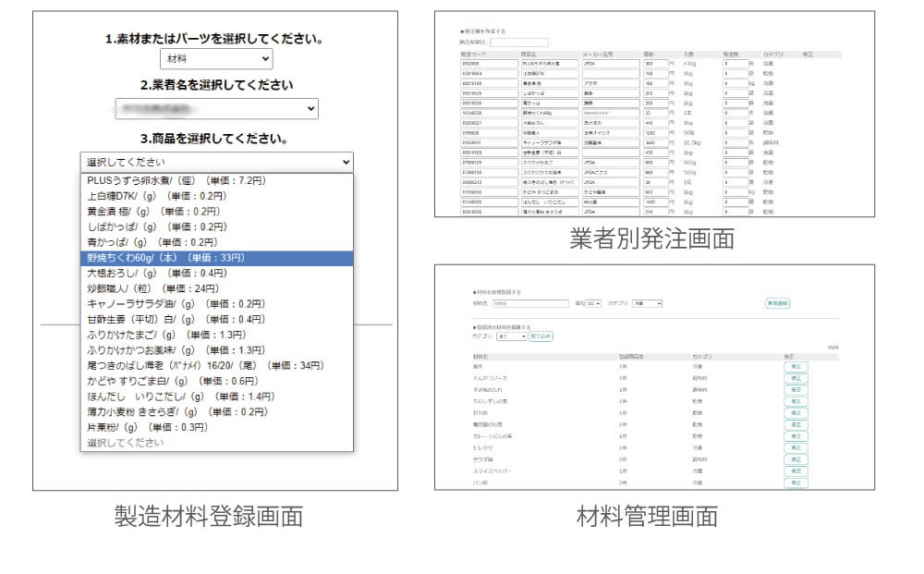Image resolution: width=924 pixels, height=574 pixels.
Task: Click 修正 for the ヒレカツ row
Action: [x=796, y=448]
